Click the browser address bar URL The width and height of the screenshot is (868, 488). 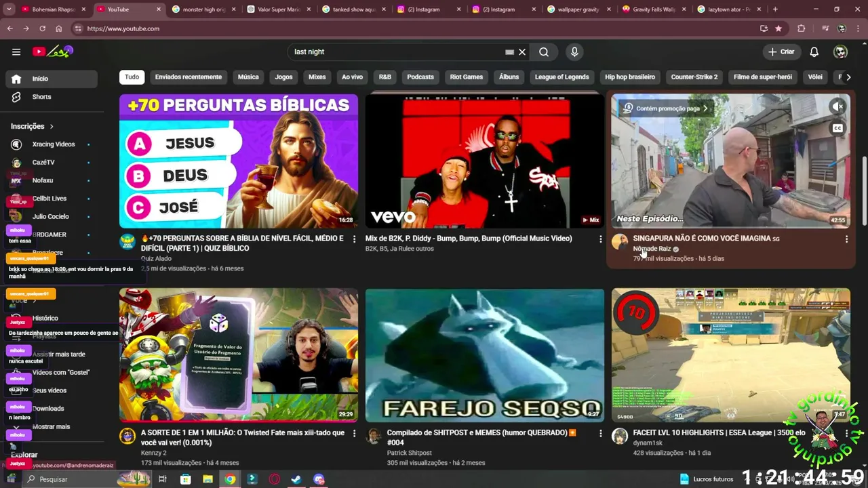pyautogui.click(x=123, y=28)
